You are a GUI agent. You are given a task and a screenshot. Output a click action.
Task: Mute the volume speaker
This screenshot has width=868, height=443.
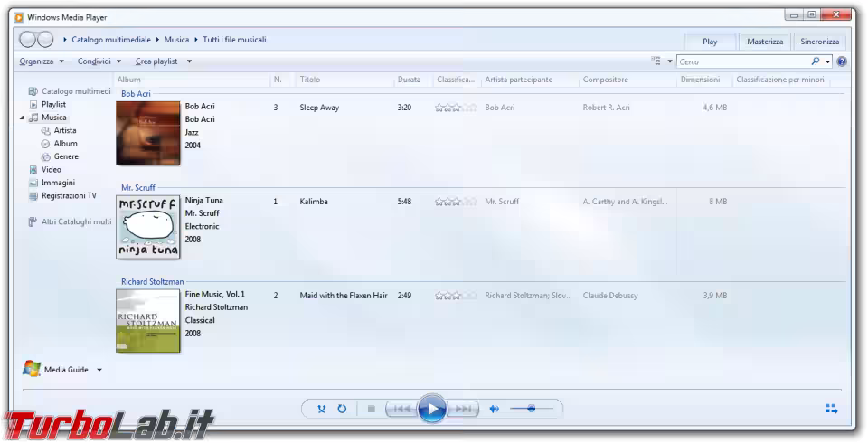click(494, 410)
